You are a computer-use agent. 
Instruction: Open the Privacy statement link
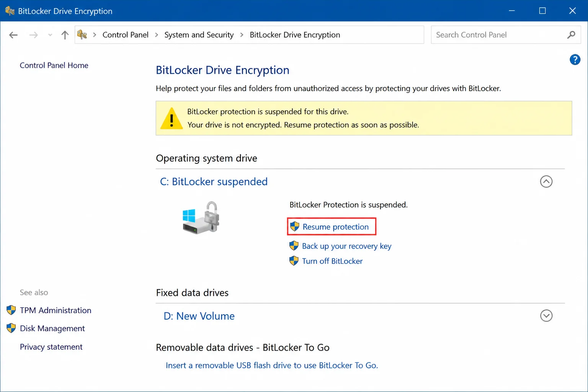[x=51, y=347]
